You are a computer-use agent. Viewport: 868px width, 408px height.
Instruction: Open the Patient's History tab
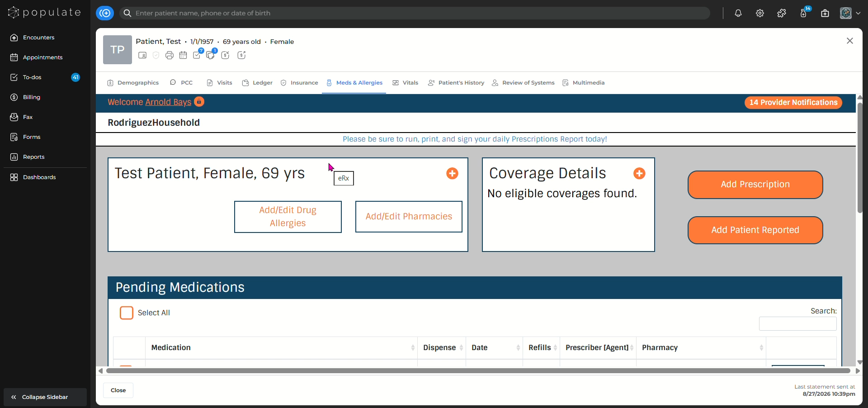pyautogui.click(x=456, y=83)
